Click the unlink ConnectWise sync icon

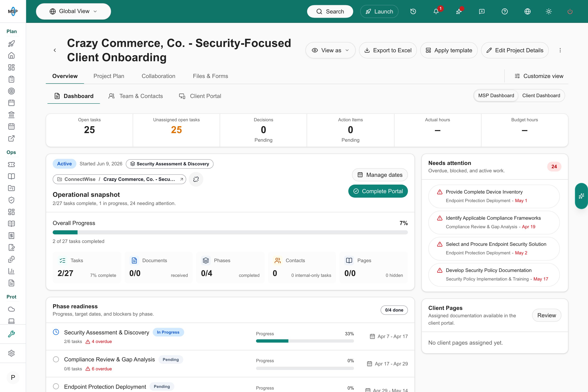196,179
